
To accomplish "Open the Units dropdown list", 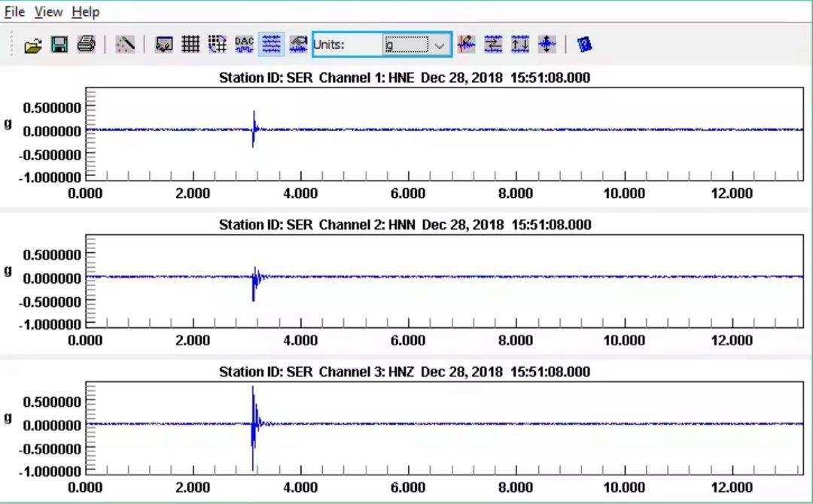I will [440, 44].
